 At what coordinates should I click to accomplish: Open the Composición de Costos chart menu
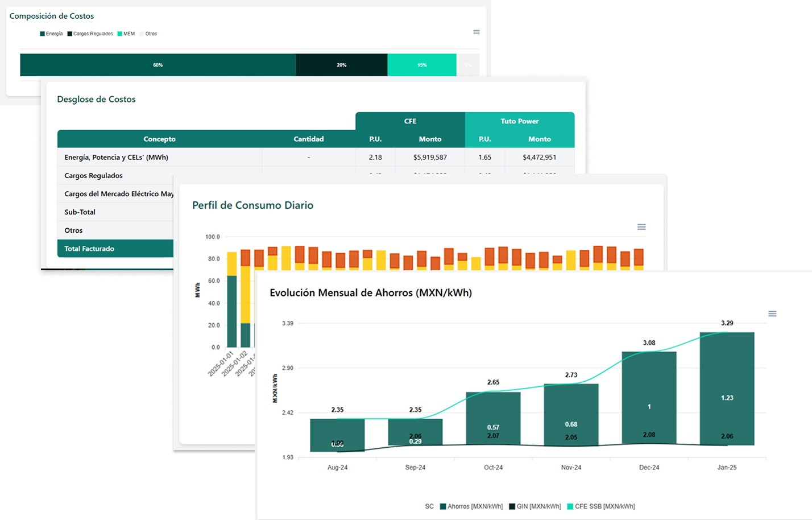click(477, 32)
